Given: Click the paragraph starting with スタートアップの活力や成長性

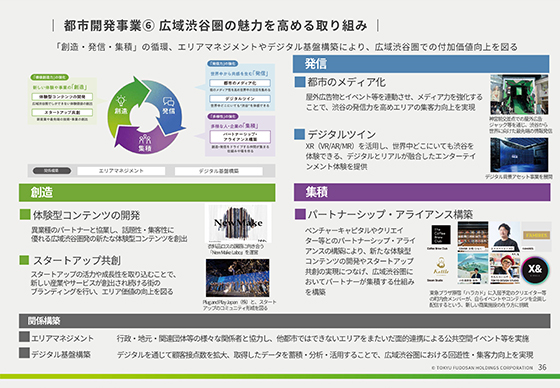Looking at the screenshot, I should 104,283.
